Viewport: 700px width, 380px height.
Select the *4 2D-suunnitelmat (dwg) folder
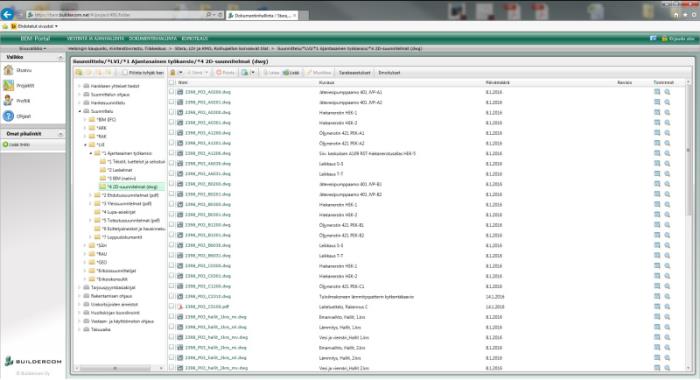133,187
